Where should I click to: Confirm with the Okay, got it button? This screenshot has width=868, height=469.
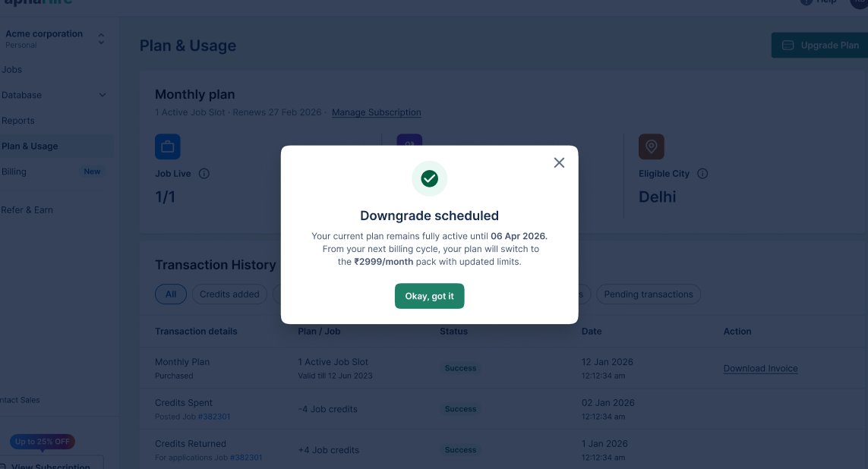click(430, 296)
